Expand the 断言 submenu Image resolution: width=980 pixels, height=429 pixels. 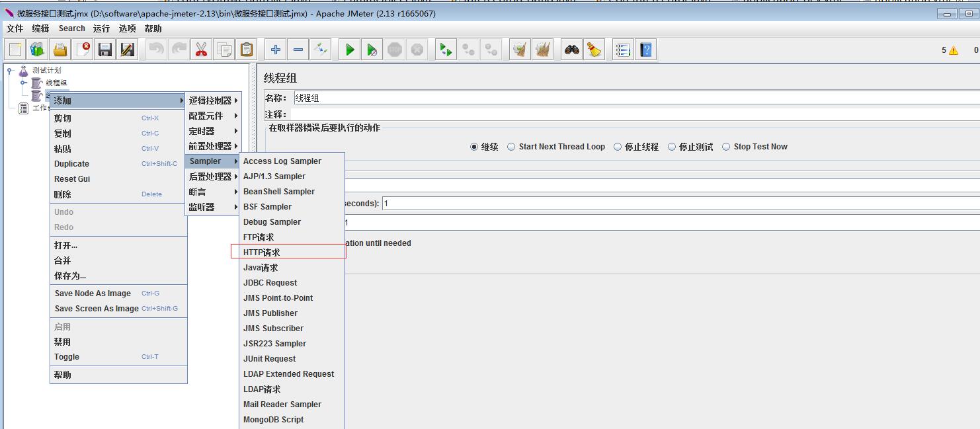coord(213,192)
